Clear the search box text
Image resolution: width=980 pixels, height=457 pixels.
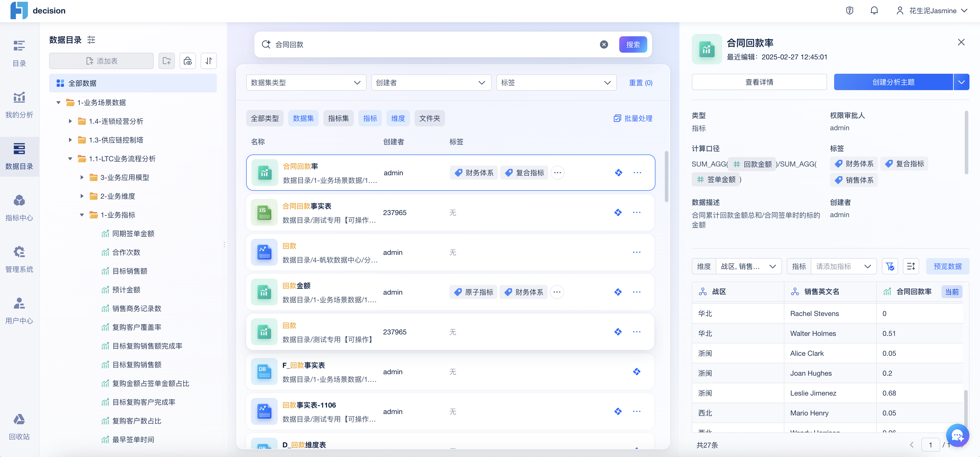(x=604, y=44)
